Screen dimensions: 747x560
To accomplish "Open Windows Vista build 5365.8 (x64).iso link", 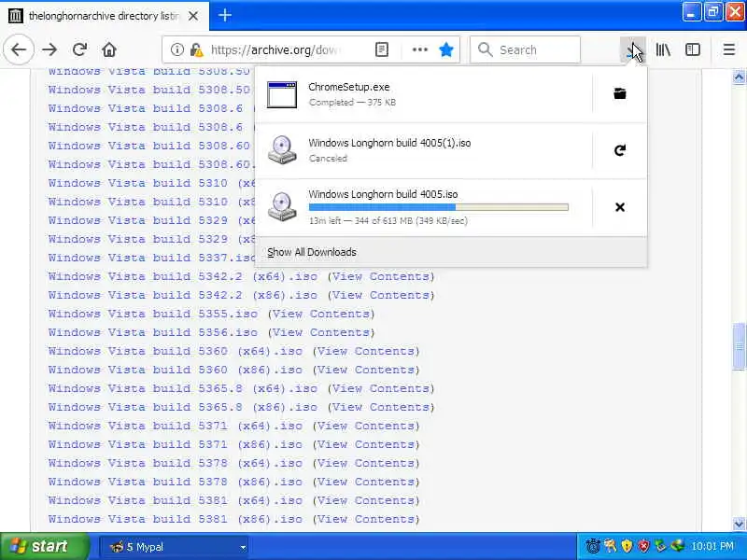I will [182, 388].
